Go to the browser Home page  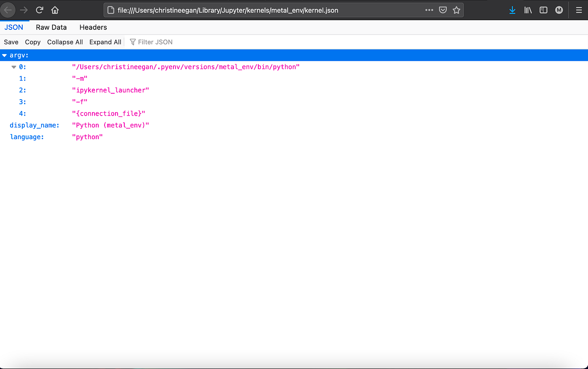coord(55,10)
